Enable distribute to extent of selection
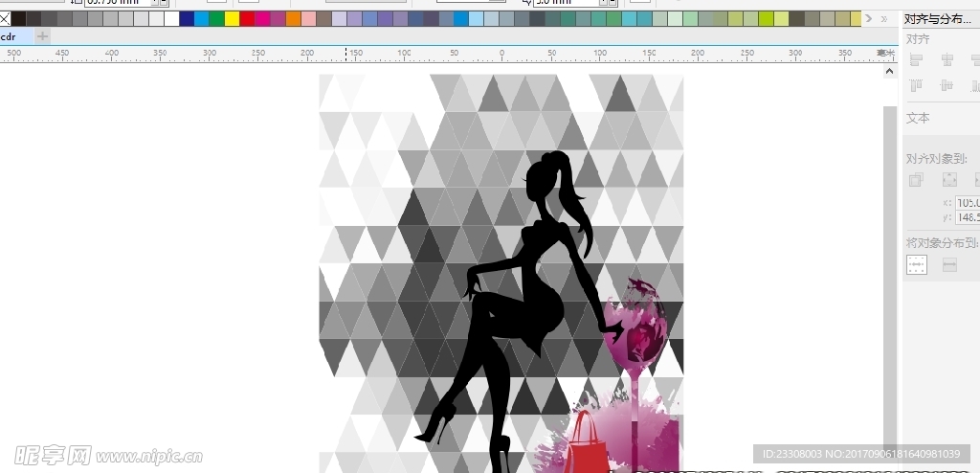This screenshot has height=473, width=980. tap(917, 265)
